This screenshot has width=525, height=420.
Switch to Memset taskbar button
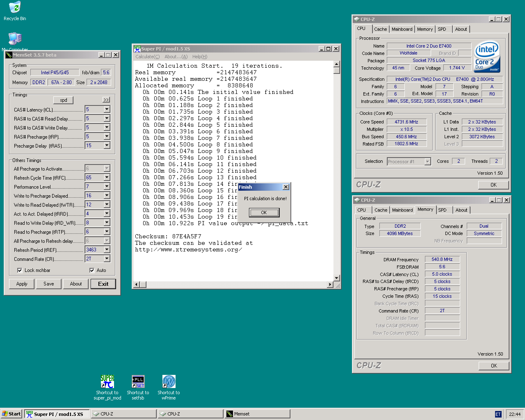257,414
